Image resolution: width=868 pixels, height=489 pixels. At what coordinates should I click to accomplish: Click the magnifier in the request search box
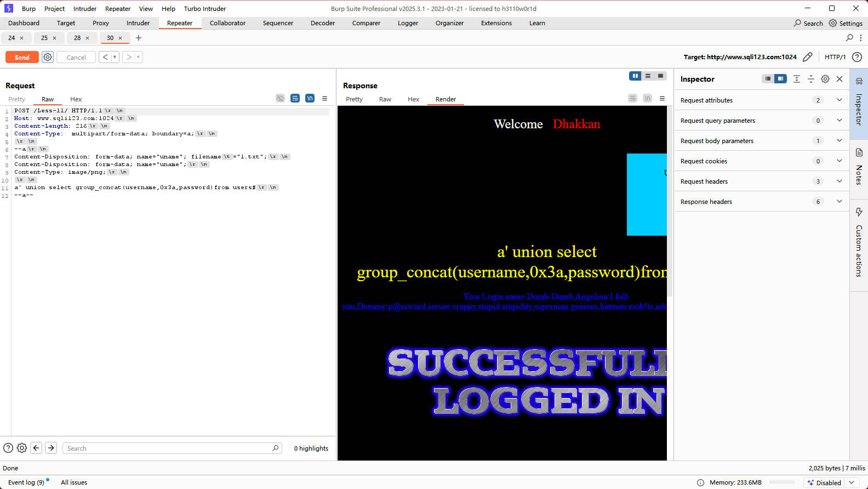[276, 448]
